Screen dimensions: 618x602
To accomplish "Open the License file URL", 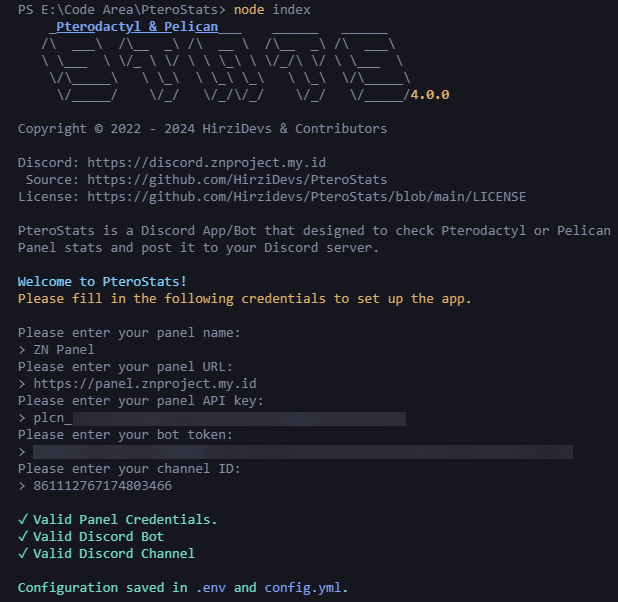I will pyautogui.click(x=306, y=196).
